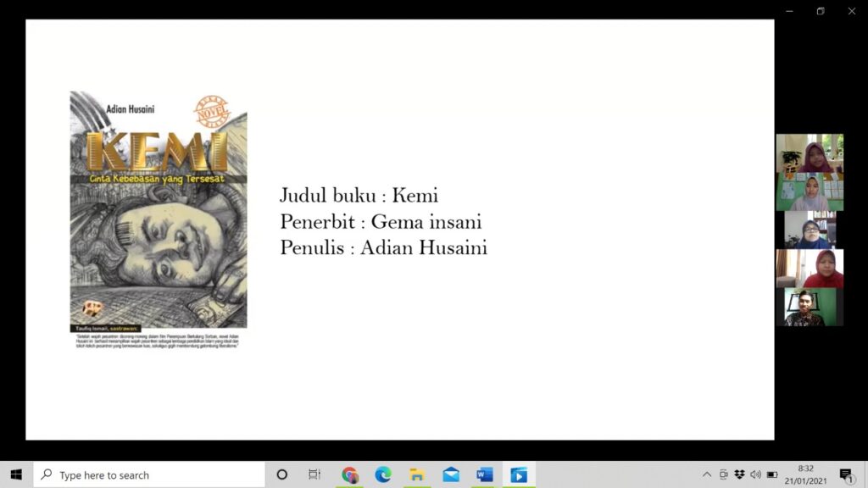Open File Explorer from the taskbar
Screen dimensions: 868x488
pyautogui.click(x=417, y=474)
